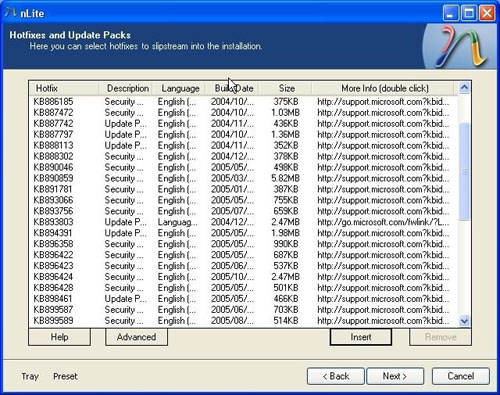
Task: Click the go.microsoft.com fwlink URL
Action: [383, 222]
